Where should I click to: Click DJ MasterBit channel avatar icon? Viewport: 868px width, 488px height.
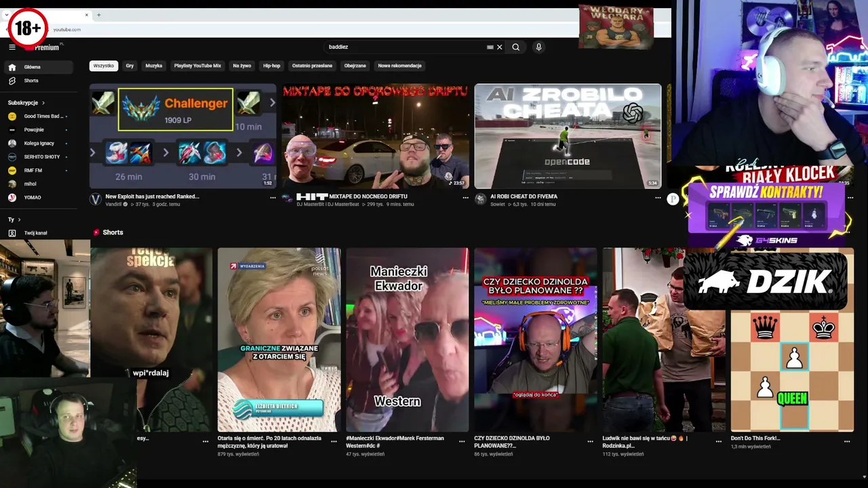click(288, 199)
